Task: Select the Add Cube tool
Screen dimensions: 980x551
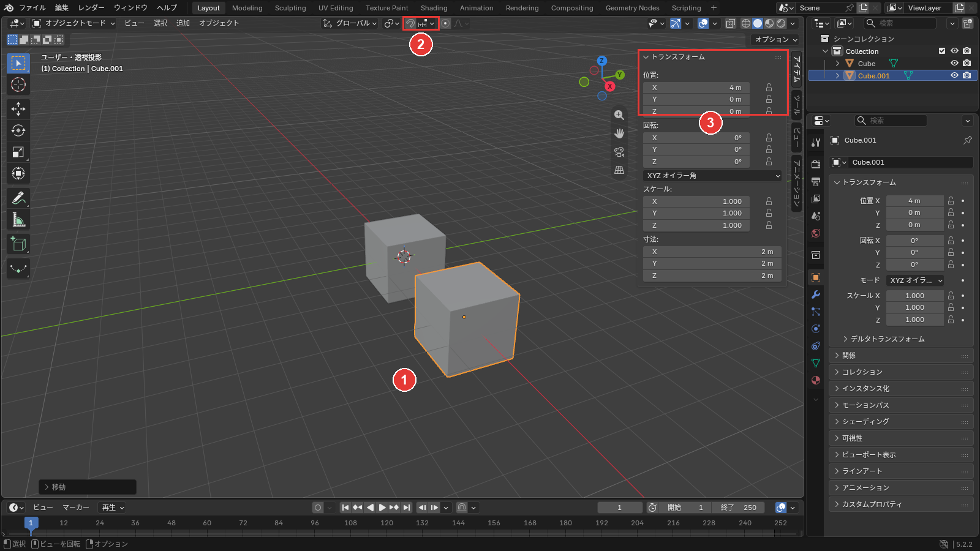Action: click(18, 244)
